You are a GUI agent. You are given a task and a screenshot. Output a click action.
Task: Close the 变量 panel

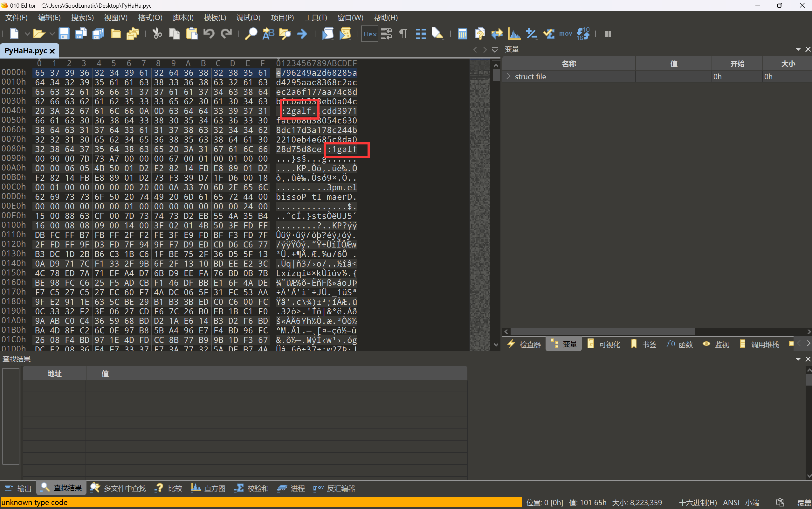(808, 50)
